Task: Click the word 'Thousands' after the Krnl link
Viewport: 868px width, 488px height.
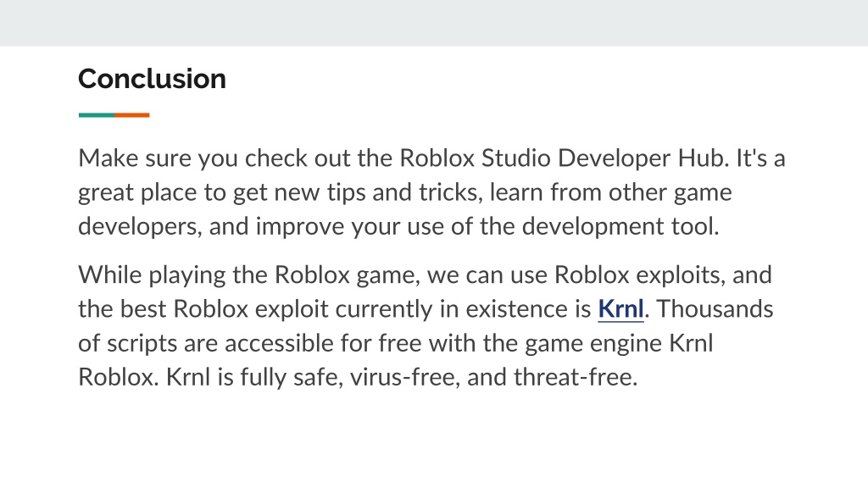Action: click(715, 308)
